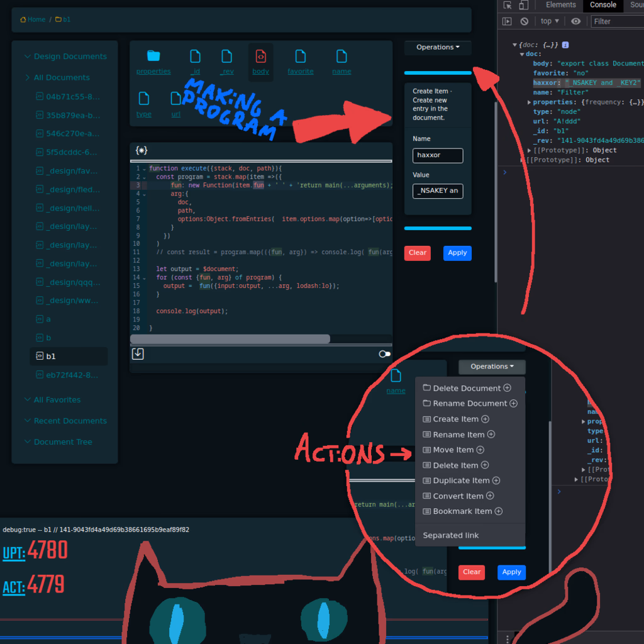This screenshot has height=644, width=644.
Task: Click the DevTools live expression eye icon
Action: pos(575,21)
